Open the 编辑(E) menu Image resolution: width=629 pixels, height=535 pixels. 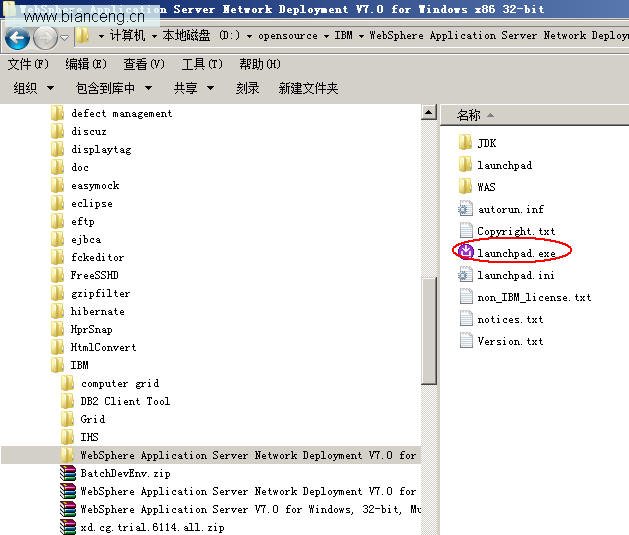click(x=86, y=64)
